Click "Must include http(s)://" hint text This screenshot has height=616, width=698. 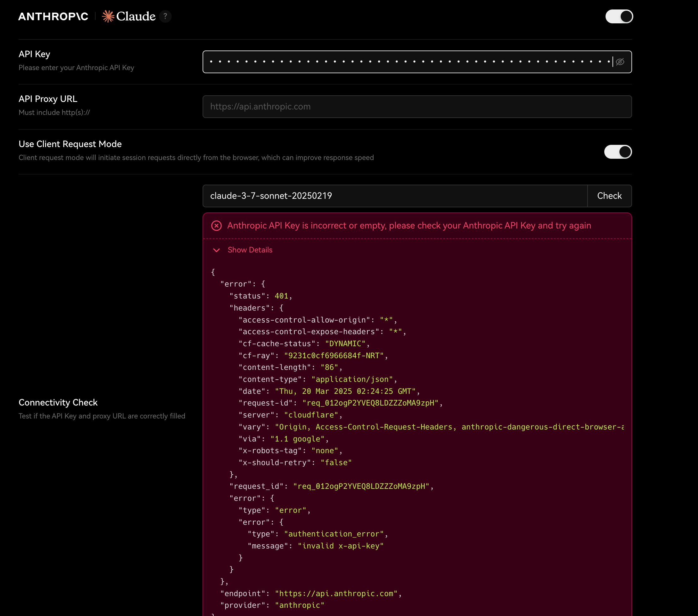coord(54,112)
